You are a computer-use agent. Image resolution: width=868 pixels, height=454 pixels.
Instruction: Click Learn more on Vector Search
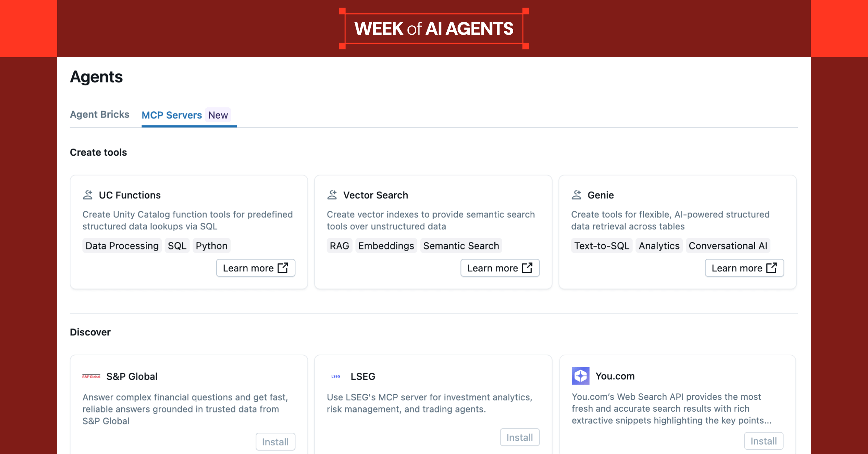499,268
